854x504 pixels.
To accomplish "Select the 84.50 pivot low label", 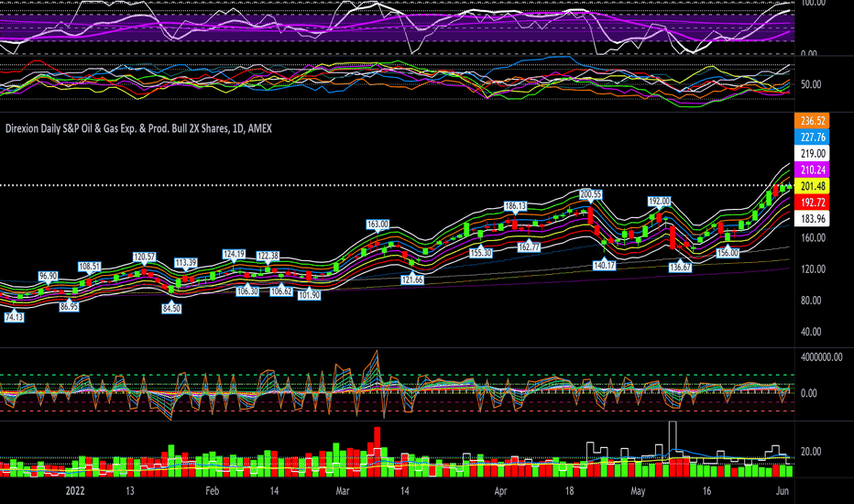I will tap(171, 309).
